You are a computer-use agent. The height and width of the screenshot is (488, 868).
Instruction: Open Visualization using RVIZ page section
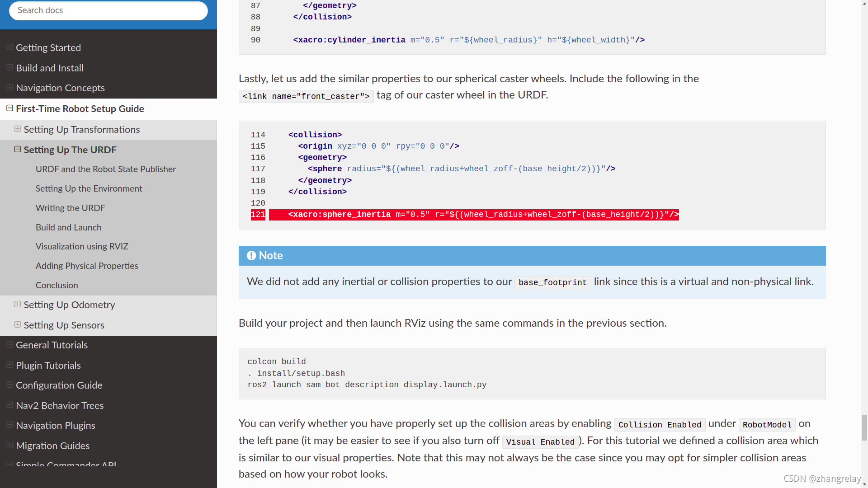coord(82,246)
